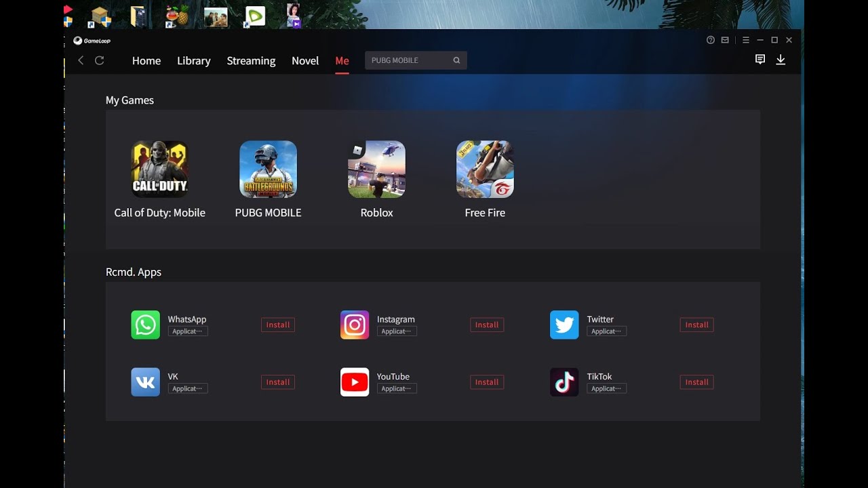Open the box package desktop shortcut icon
The image size is (868, 488).
pos(100,16)
